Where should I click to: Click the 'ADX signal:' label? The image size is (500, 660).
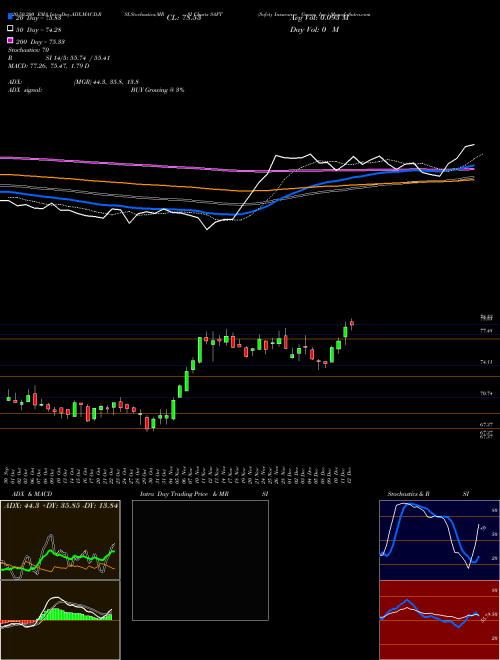pyautogui.click(x=24, y=90)
